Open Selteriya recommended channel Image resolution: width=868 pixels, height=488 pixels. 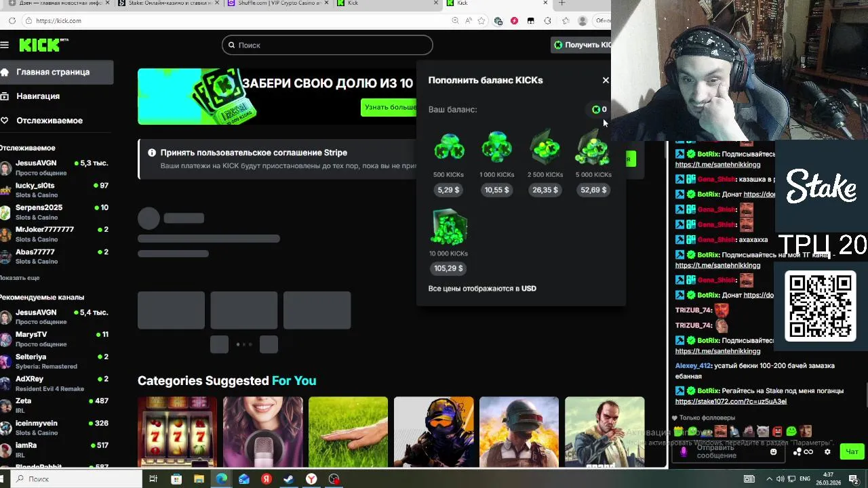(54, 361)
